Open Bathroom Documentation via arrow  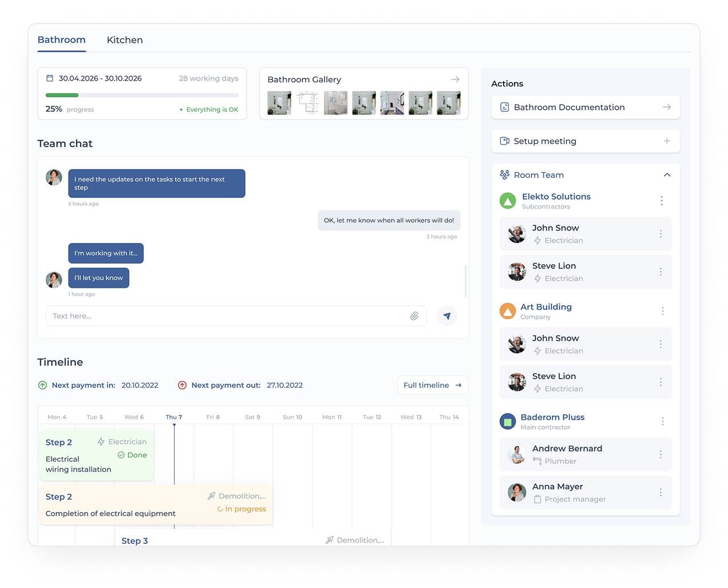point(667,107)
